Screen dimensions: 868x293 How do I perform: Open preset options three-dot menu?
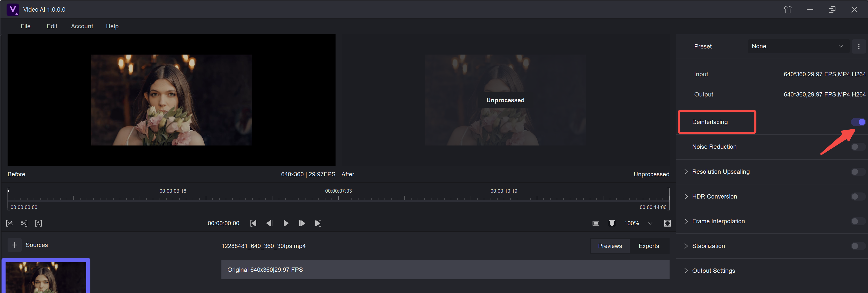point(859,46)
